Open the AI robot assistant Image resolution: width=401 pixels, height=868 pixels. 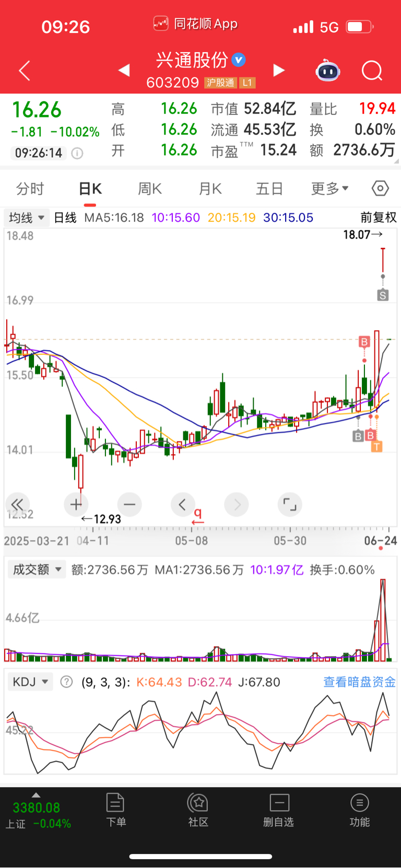(x=328, y=70)
